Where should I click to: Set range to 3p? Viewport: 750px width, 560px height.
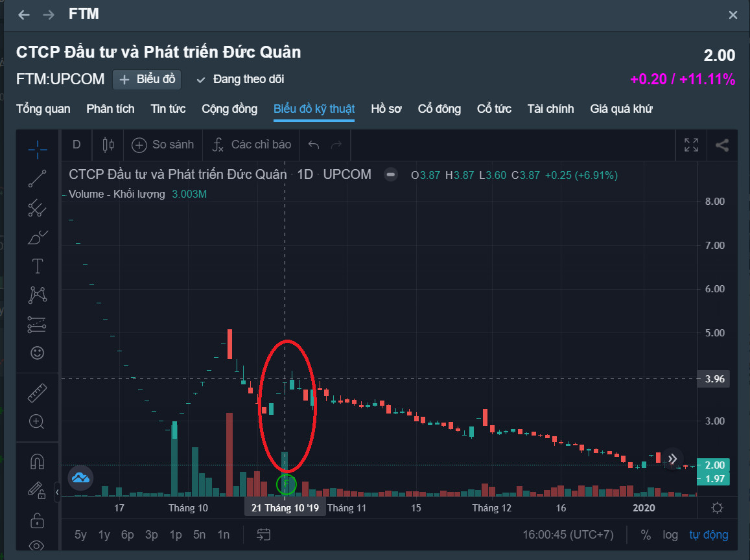point(151,535)
